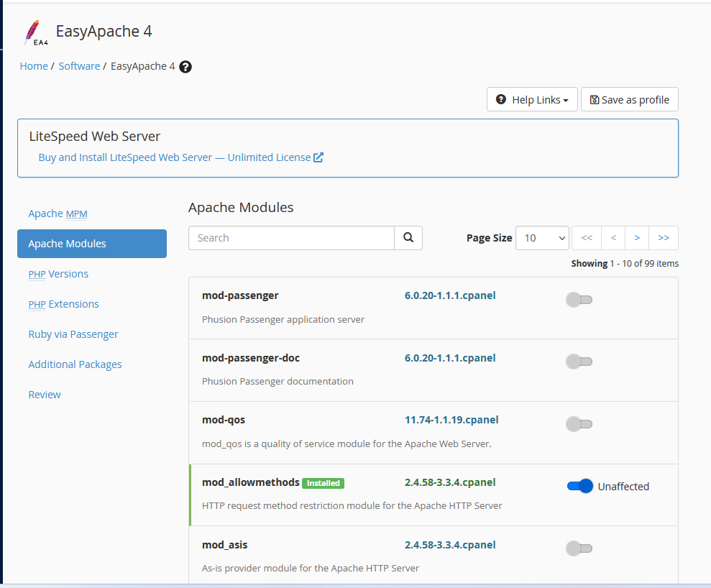Switch on the mod_asis toggle
Viewport: 711px width, 588px height.
(579, 548)
